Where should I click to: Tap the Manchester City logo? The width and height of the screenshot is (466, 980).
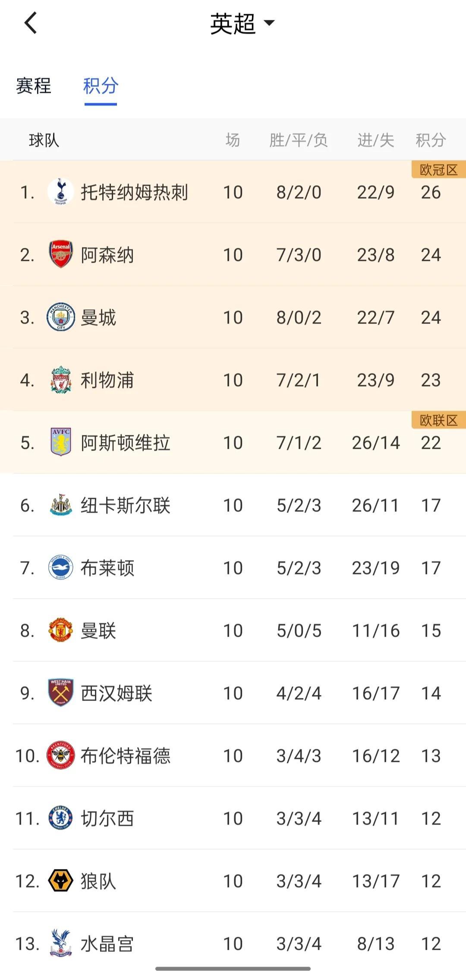(x=60, y=317)
